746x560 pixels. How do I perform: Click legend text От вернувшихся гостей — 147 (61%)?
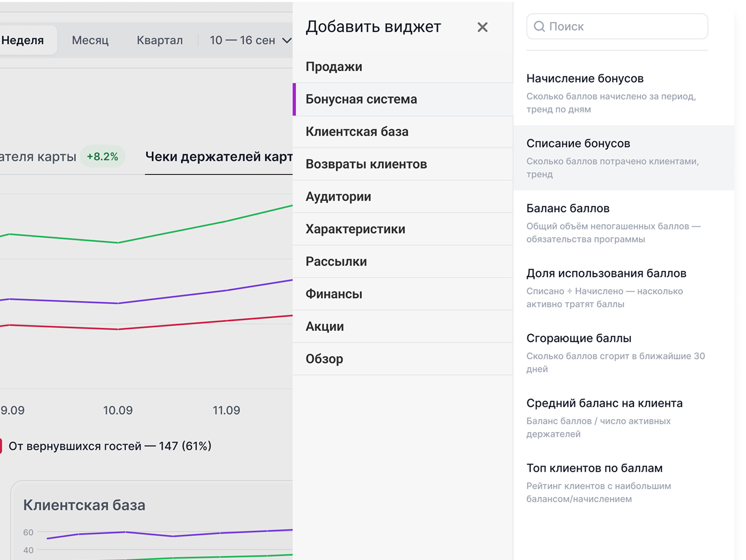tap(110, 446)
